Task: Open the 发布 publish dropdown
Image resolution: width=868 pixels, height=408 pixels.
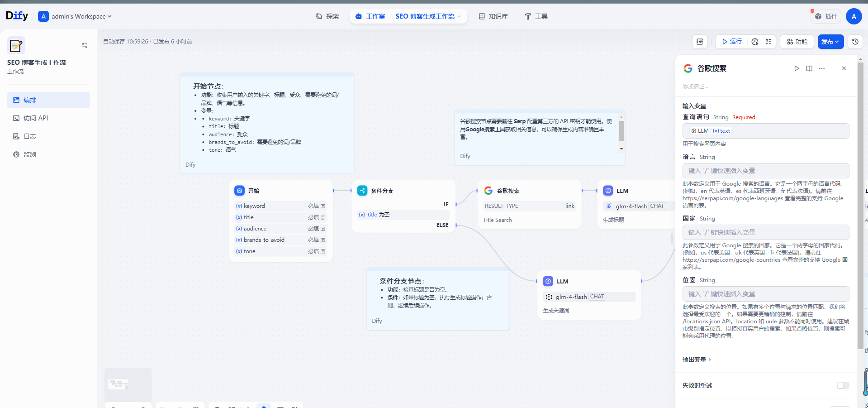Action: pos(830,42)
